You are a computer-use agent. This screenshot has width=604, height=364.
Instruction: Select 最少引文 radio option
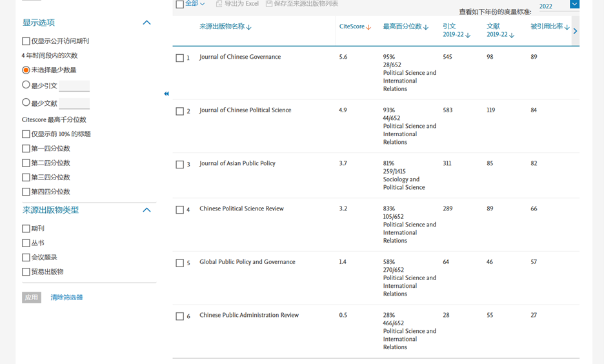coord(26,85)
